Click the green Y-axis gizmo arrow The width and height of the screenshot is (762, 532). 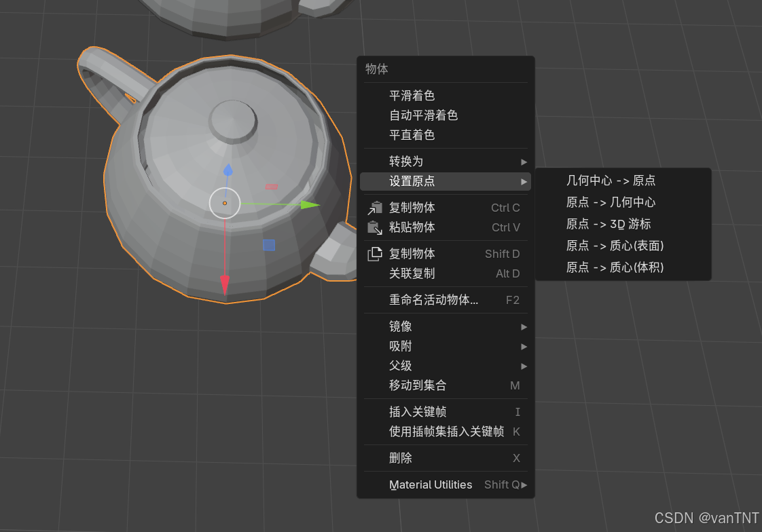[x=310, y=205]
